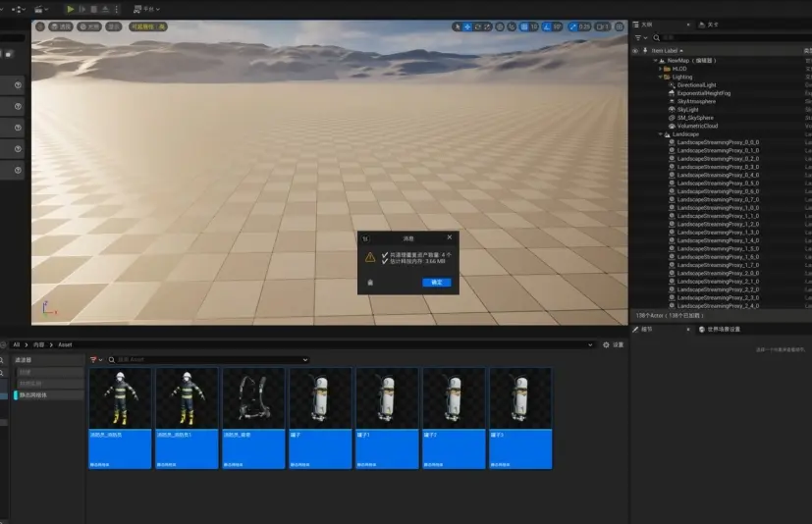The height and width of the screenshot is (524, 812).
Task: Open the Platforms dropdown in main toolbar
Action: click(x=146, y=9)
